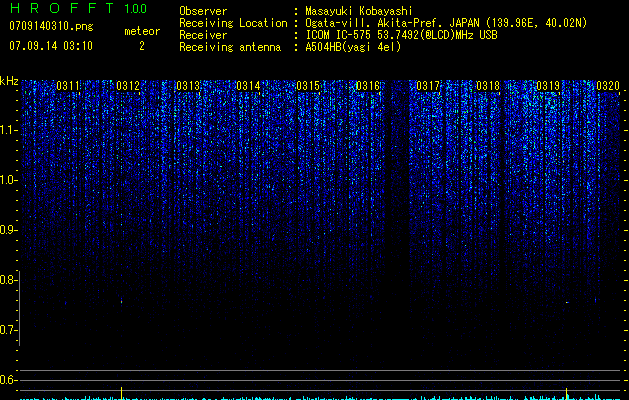Click the yellow peak marker below 0312

point(122,392)
